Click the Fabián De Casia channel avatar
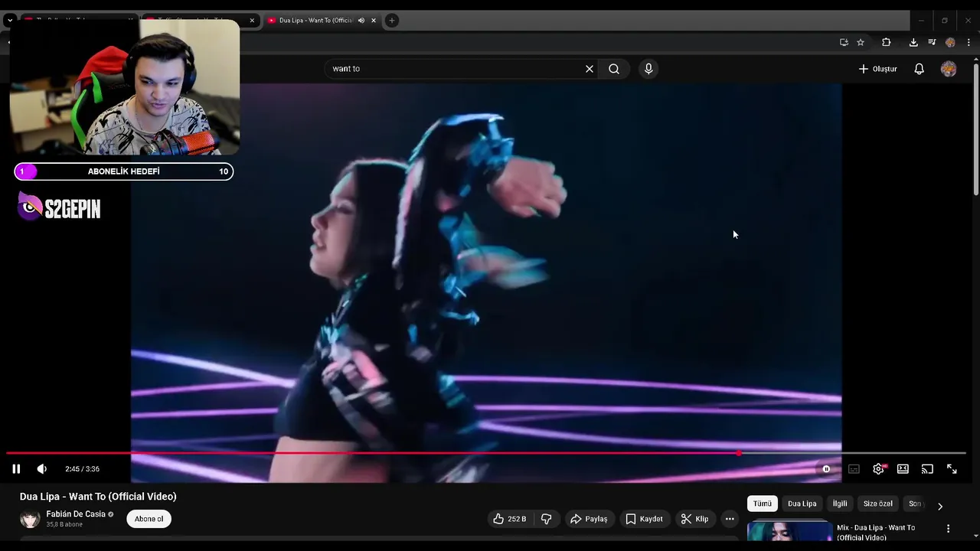 [30, 519]
